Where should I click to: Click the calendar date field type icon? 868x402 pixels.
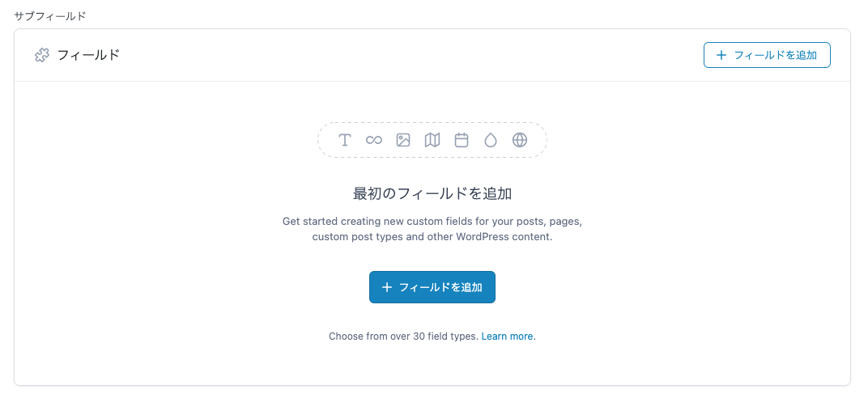462,140
